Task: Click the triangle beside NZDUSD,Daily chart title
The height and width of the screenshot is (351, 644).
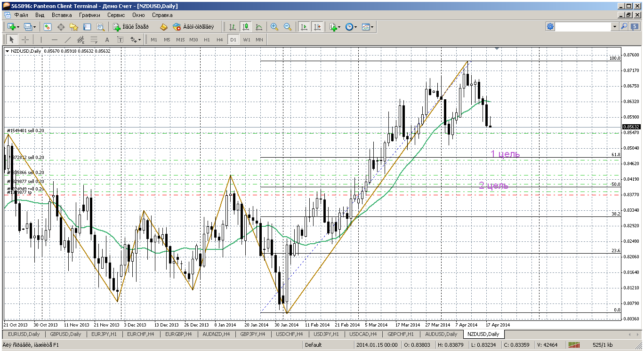Action: point(7,51)
